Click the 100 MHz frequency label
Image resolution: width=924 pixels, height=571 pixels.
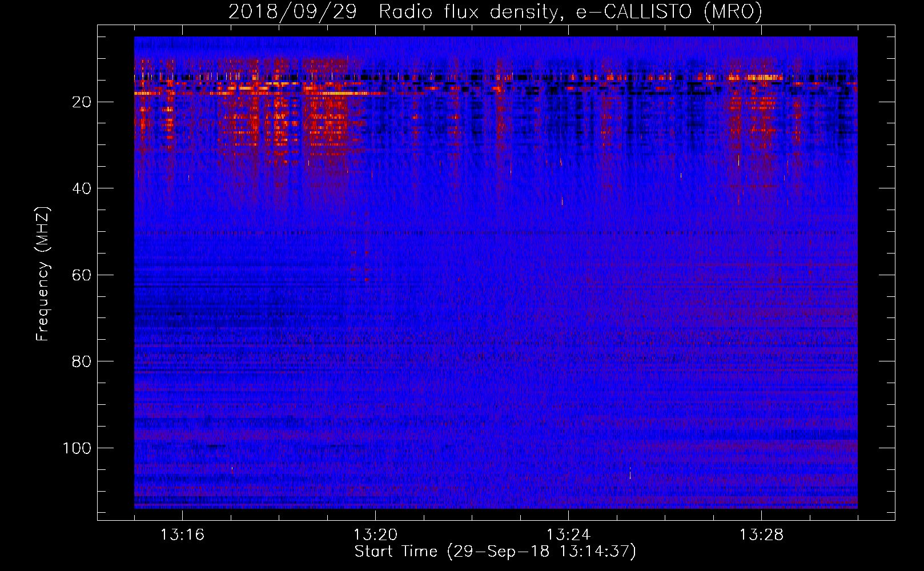77,448
